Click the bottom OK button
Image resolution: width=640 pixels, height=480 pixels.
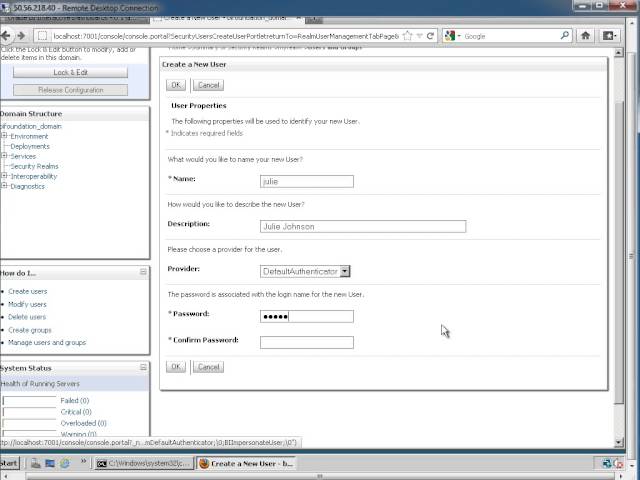coord(176,367)
